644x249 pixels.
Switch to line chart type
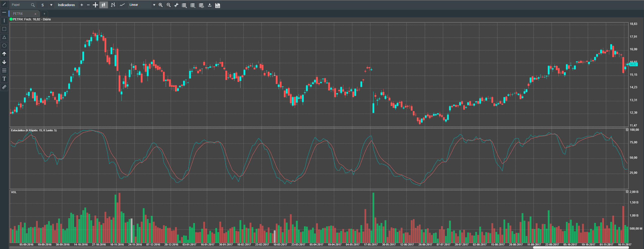(x=122, y=5)
